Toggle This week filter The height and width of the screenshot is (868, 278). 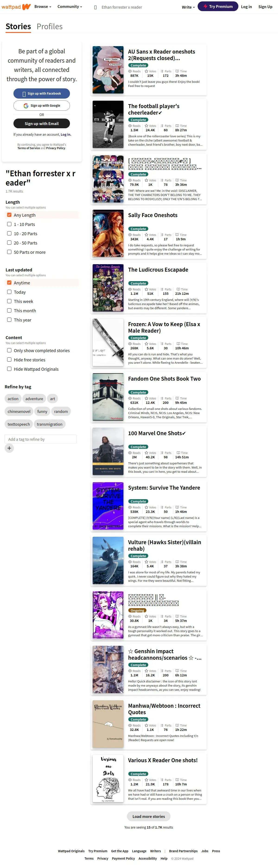pos(9,301)
